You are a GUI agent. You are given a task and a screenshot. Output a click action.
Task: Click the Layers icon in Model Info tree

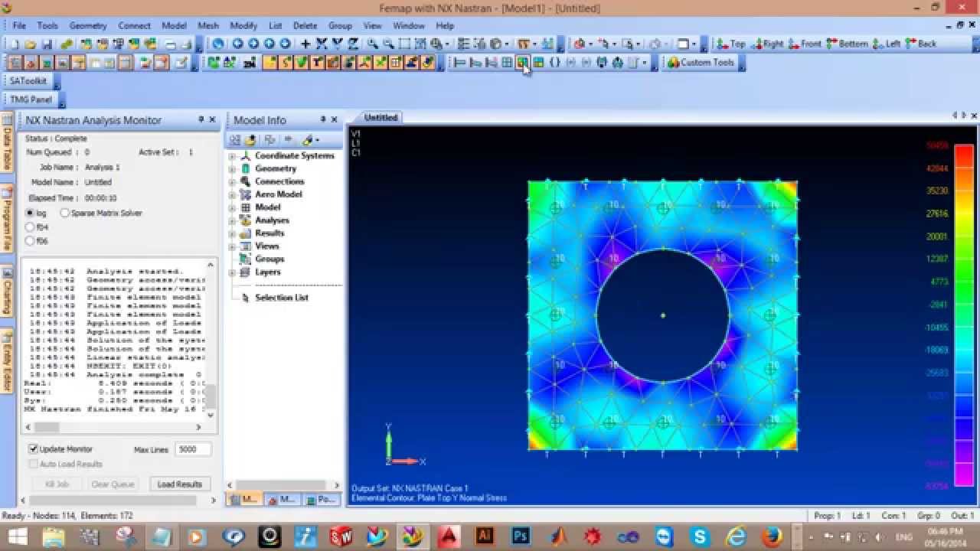pyautogui.click(x=246, y=272)
